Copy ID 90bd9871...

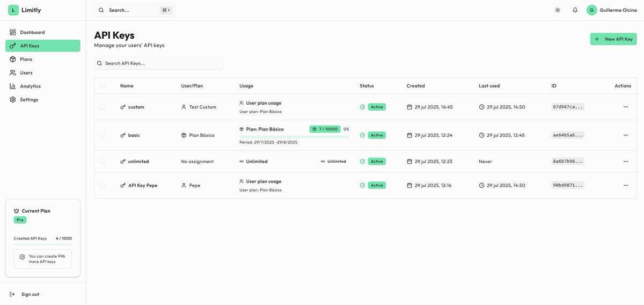coord(568,185)
